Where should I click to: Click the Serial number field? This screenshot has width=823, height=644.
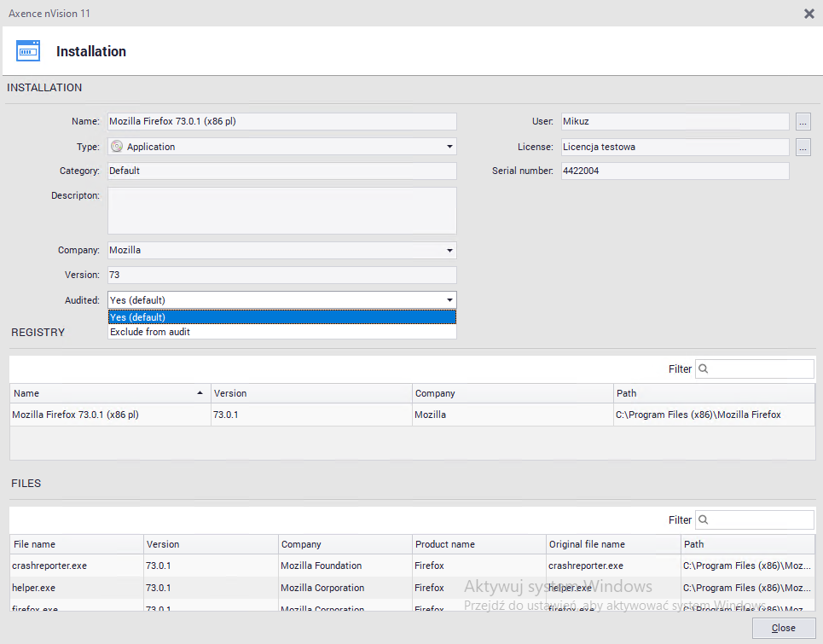[x=674, y=171]
